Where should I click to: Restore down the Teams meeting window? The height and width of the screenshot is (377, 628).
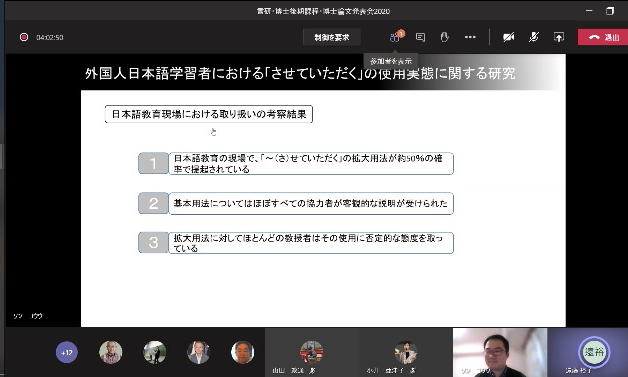pyautogui.click(x=610, y=11)
